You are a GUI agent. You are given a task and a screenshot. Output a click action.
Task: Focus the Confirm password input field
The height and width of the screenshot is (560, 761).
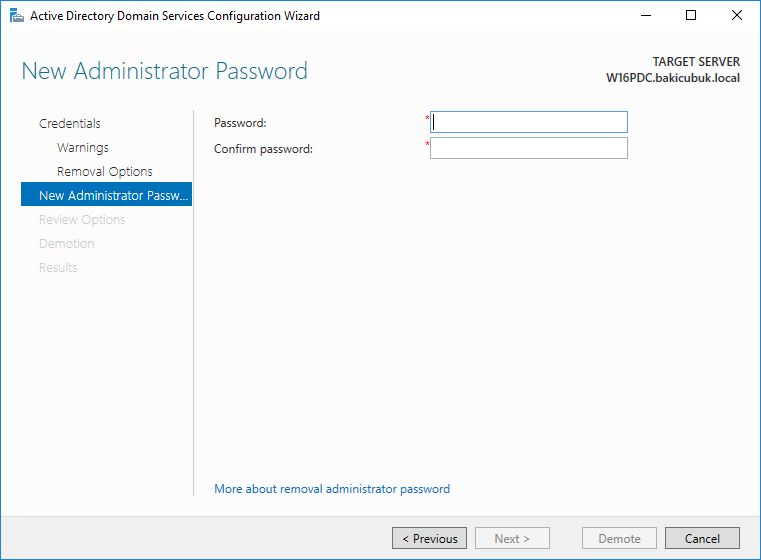(x=529, y=148)
